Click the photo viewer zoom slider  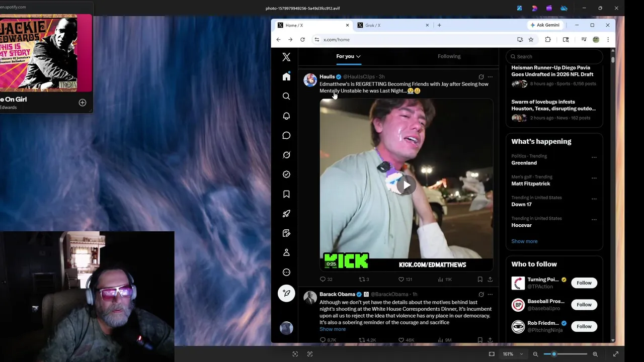566,354
